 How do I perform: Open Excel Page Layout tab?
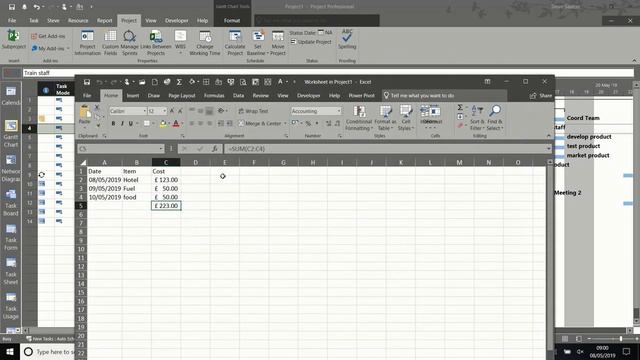pos(182,96)
